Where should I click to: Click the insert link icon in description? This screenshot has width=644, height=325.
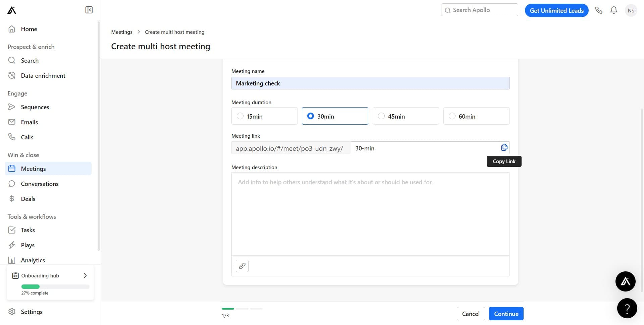click(x=242, y=266)
